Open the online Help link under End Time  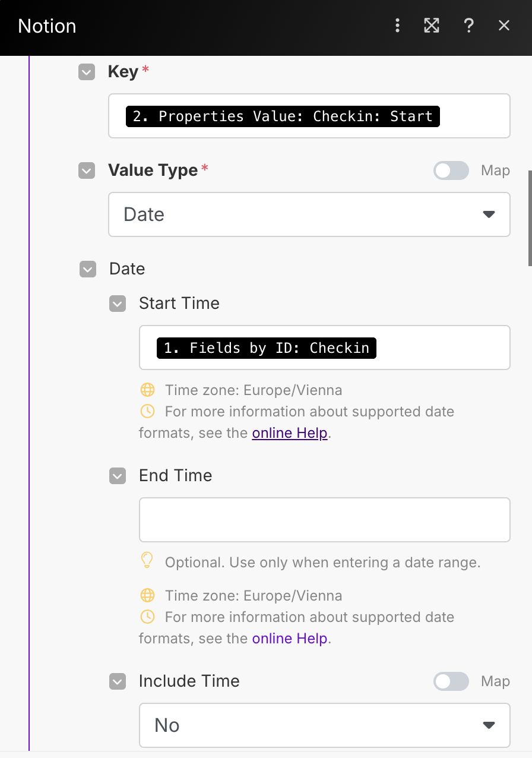[x=290, y=639]
